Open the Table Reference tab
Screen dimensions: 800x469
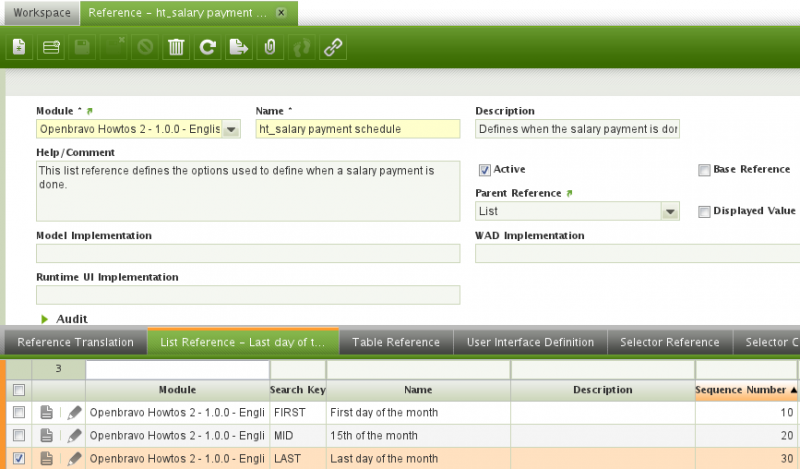pos(396,342)
